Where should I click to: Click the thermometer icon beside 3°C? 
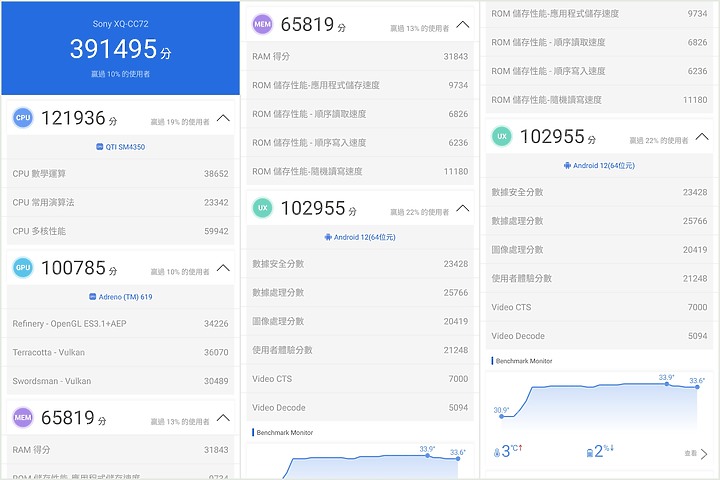click(x=496, y=453)
